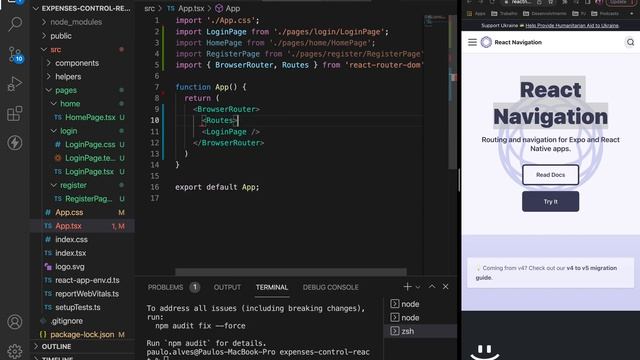
Task: Click the Read Docs button
Action: [550, 175]
